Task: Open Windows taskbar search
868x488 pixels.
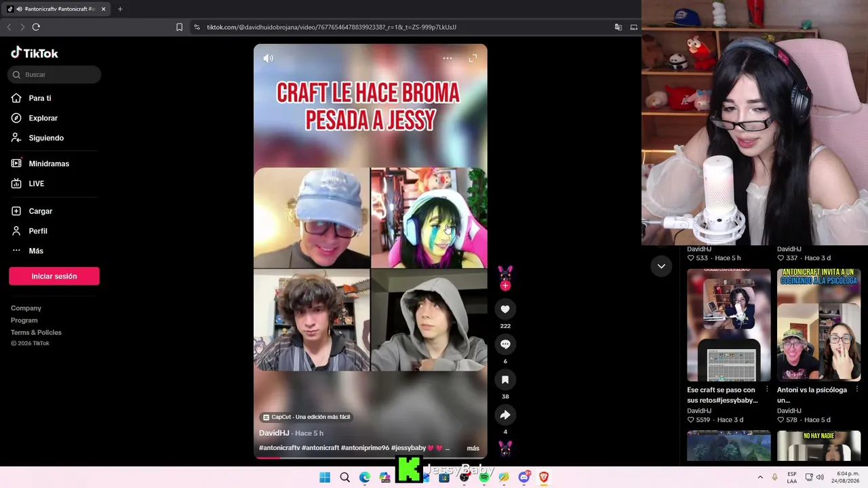Action: point(344,477)
